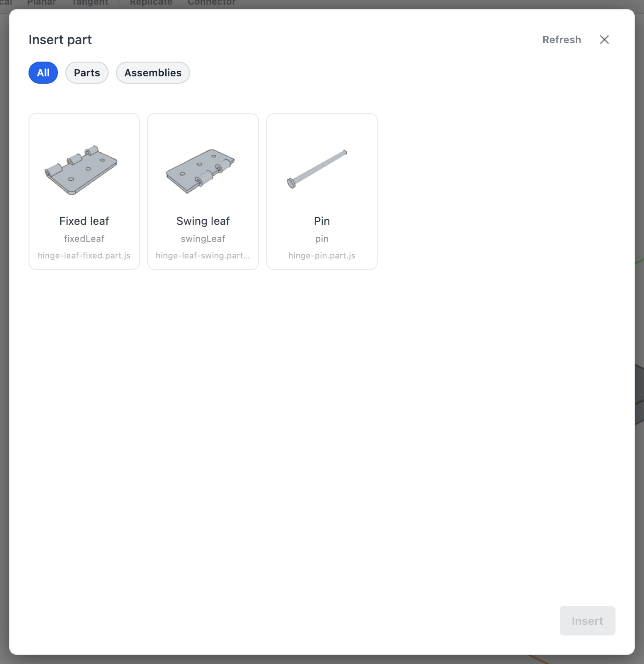Click the lowercase "pin" identifier text
Viewport: 644px width, 664px height.
tap(322, 239)
